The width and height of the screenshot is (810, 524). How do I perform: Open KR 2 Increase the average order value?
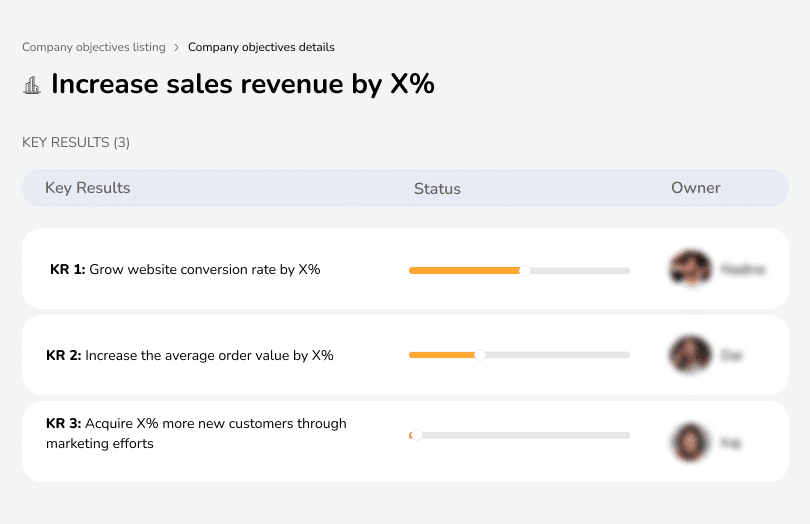tap(190, 355)
